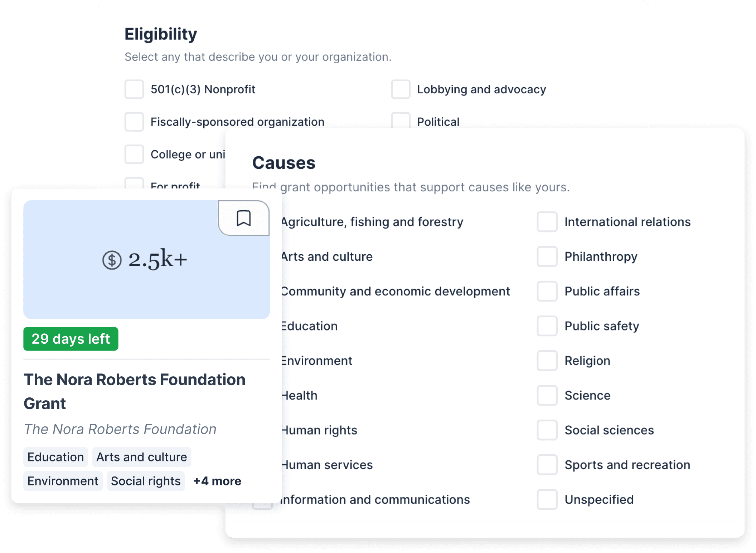Check the Fiscally-sponsored organization option
The width and height of the screenshot is (756, 553).
pos(134,122)
